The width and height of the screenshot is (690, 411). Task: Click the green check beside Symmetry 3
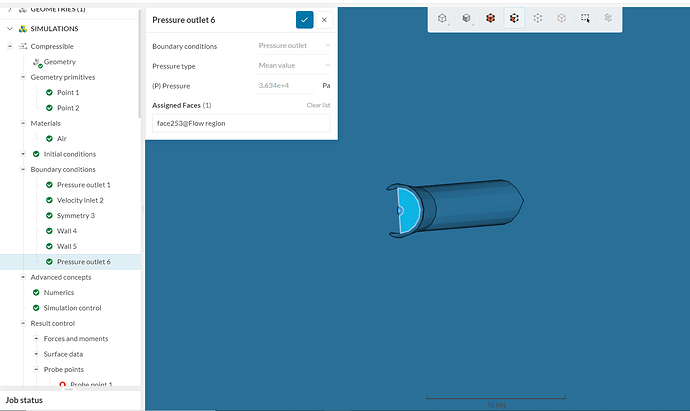pos(49,216)
